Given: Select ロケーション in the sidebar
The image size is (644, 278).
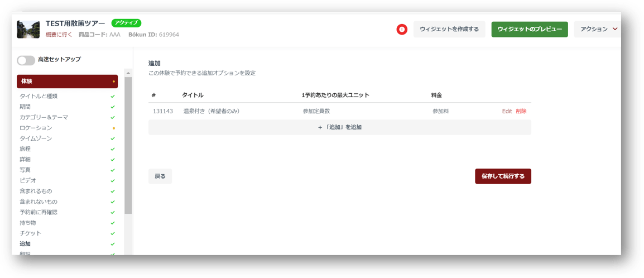Looking at the screenshot, I should (x=36, y=128).
